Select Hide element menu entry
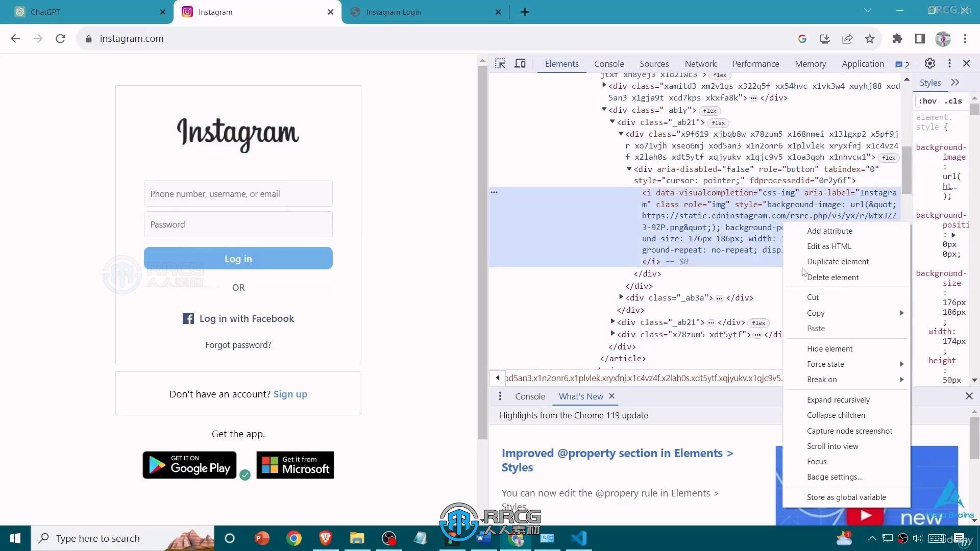Image resolution: width=980 pixels, height=551 pixels. coord(847,348)
